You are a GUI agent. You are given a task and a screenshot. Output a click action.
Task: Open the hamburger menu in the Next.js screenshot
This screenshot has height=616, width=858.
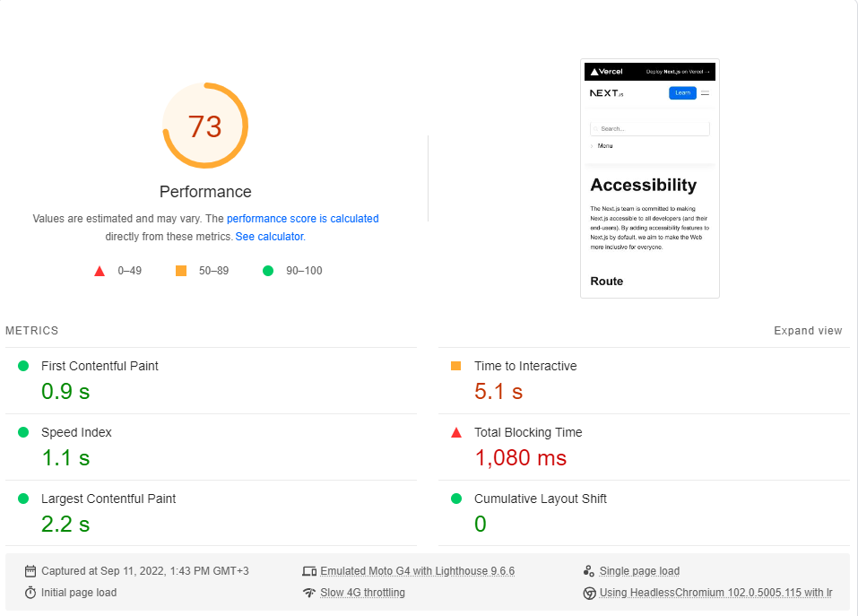click(705, 93)
